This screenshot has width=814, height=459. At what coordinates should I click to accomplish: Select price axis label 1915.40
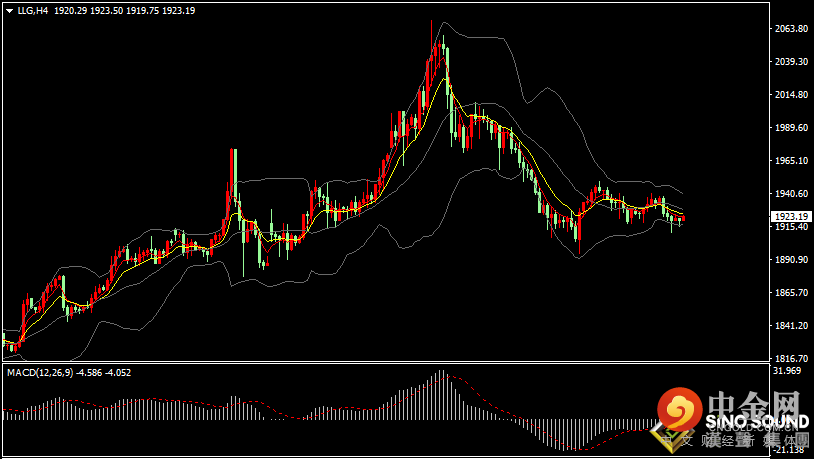(x=791, y=227)
